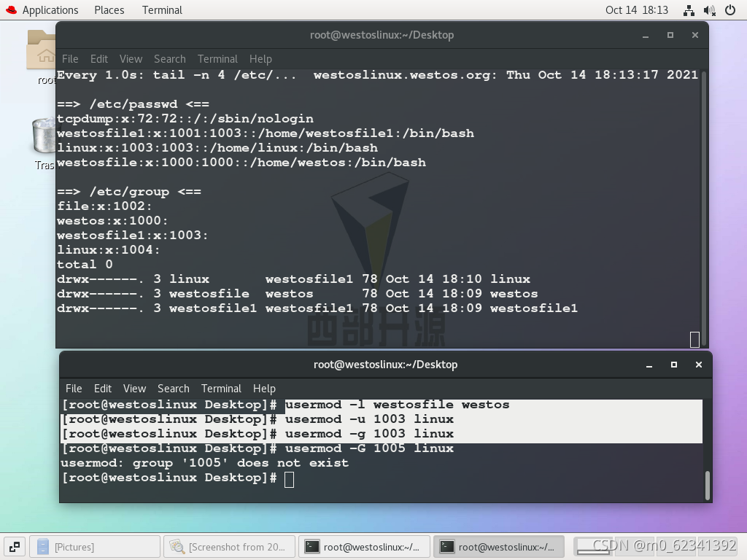
Task: Open the File menu in the front terminal
Action: [x=74, y=388]
